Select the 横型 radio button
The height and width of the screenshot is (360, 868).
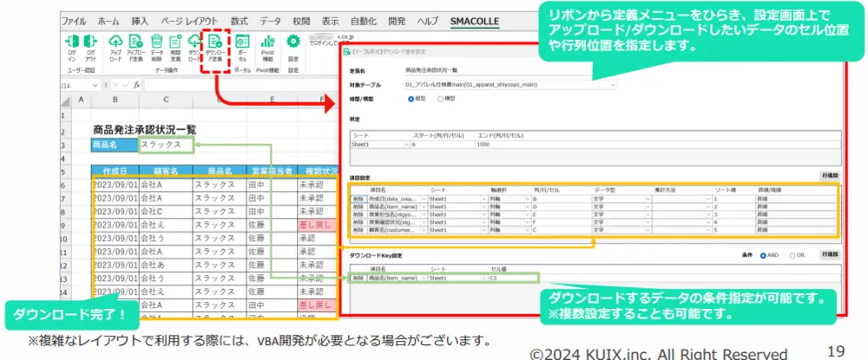pyautogui.click(x=441, y=99)
